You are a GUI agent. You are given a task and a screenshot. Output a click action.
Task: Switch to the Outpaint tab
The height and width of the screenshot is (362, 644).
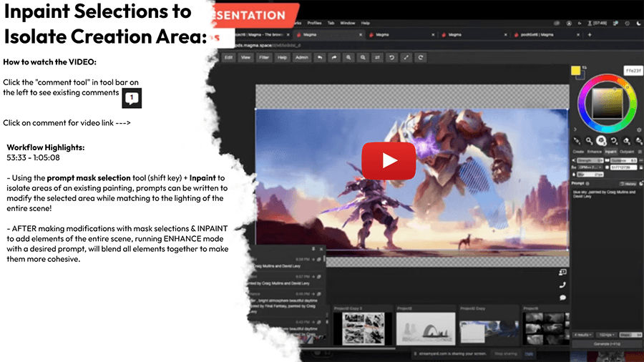click(x=627, y=152)
